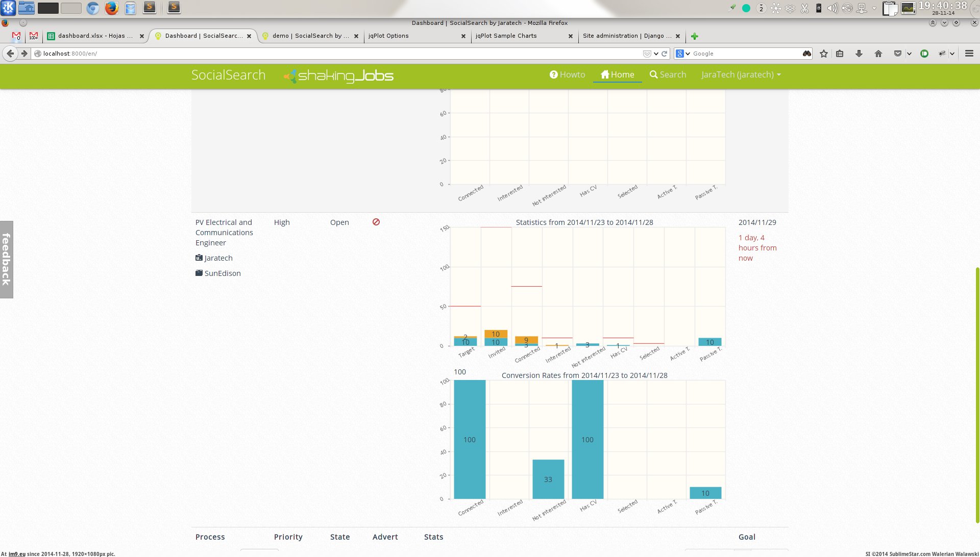Bookmark this page with the star icon
The image size is (980, 557).
[824, 54]
